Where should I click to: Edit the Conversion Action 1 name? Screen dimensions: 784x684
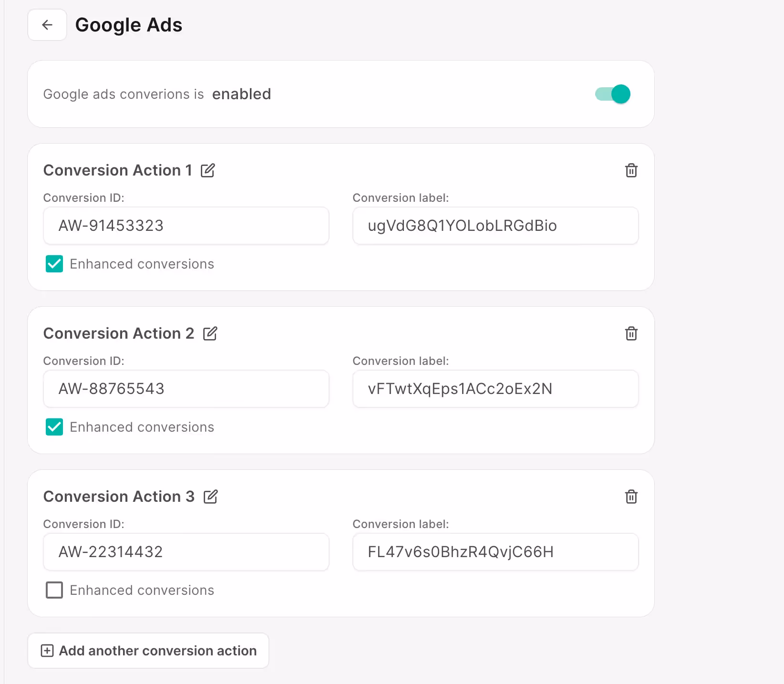coord(208,170)
